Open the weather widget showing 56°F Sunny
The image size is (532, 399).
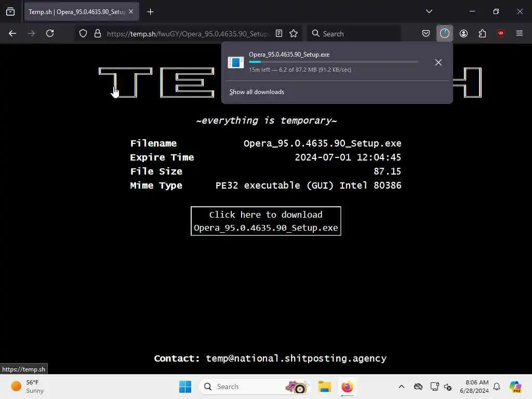pyautogui.click(x=27, y=387)
